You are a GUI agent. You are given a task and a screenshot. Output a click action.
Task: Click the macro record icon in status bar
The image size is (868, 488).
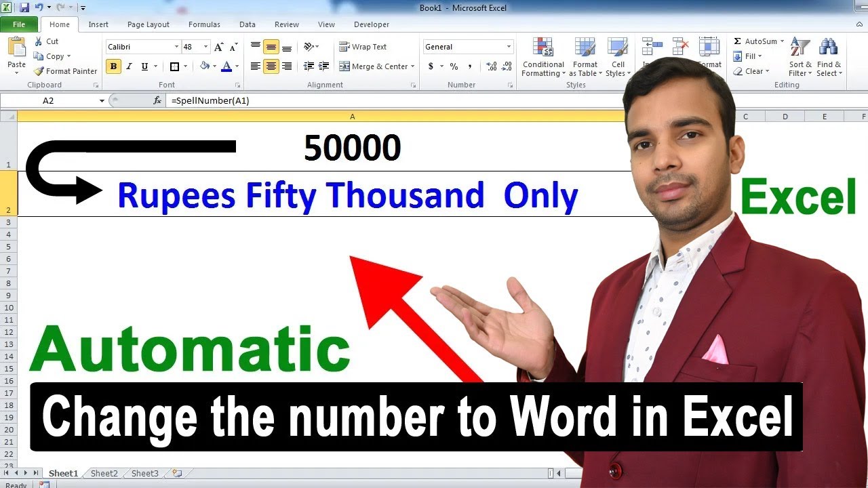coord(45,485)
